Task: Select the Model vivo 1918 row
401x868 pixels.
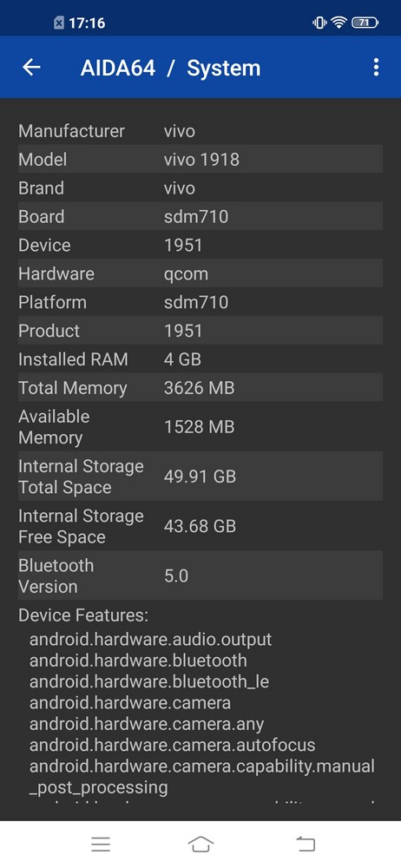Action: click(x=200, y=160)
